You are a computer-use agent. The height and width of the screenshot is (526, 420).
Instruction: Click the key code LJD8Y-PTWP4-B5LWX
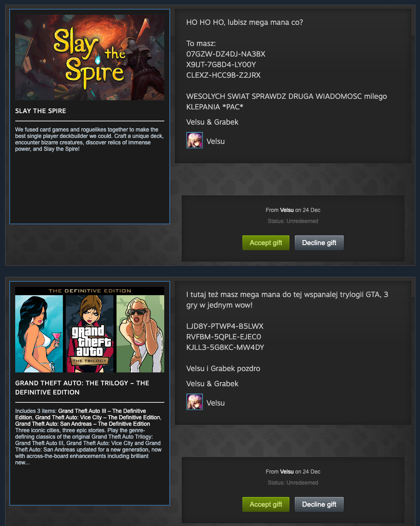point(225,326)
